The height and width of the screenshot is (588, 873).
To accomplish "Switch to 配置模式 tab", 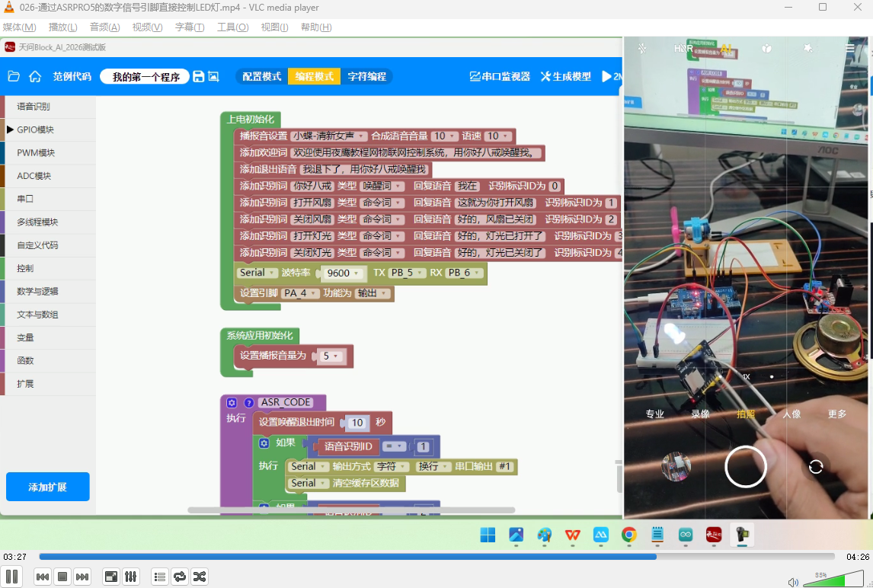I will 262,76.
